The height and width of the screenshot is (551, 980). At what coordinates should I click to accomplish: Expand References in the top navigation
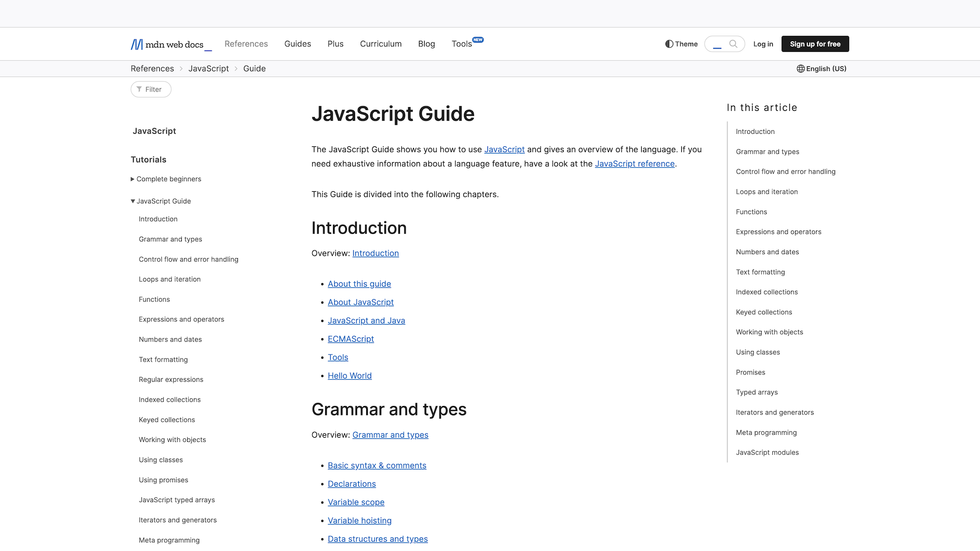[246, 44]
